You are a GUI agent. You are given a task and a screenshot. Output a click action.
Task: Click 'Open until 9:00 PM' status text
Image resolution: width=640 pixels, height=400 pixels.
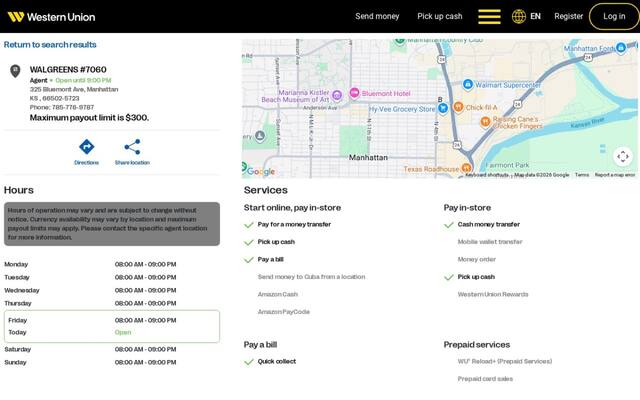[x=83, y=80]
